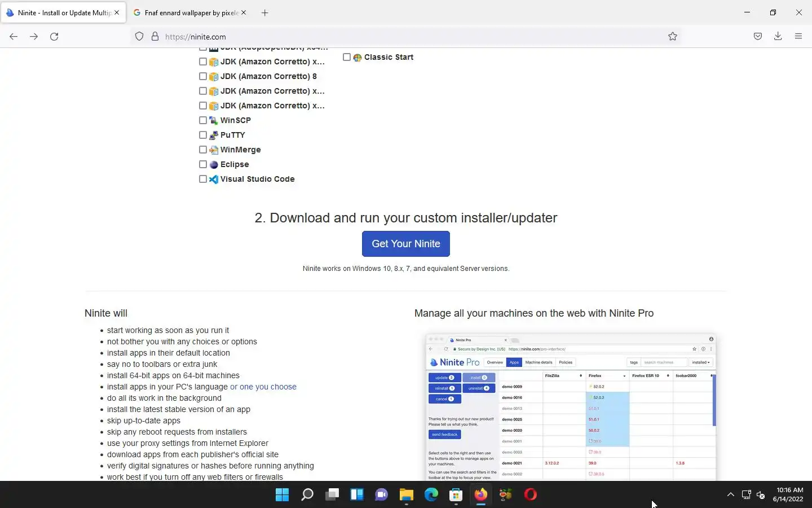The image size is (812, 508).
Task: Show hidden system tray icons
Action: 730,495
